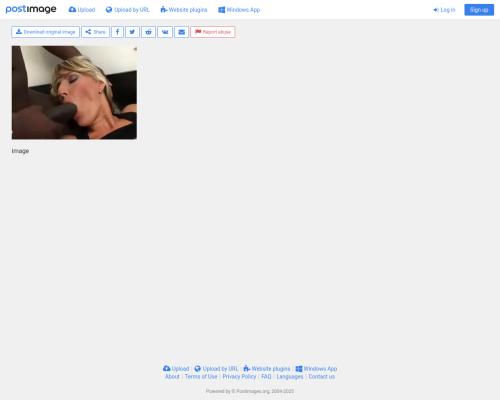Click the footer Upload by URL link

(x=216, y=369)
